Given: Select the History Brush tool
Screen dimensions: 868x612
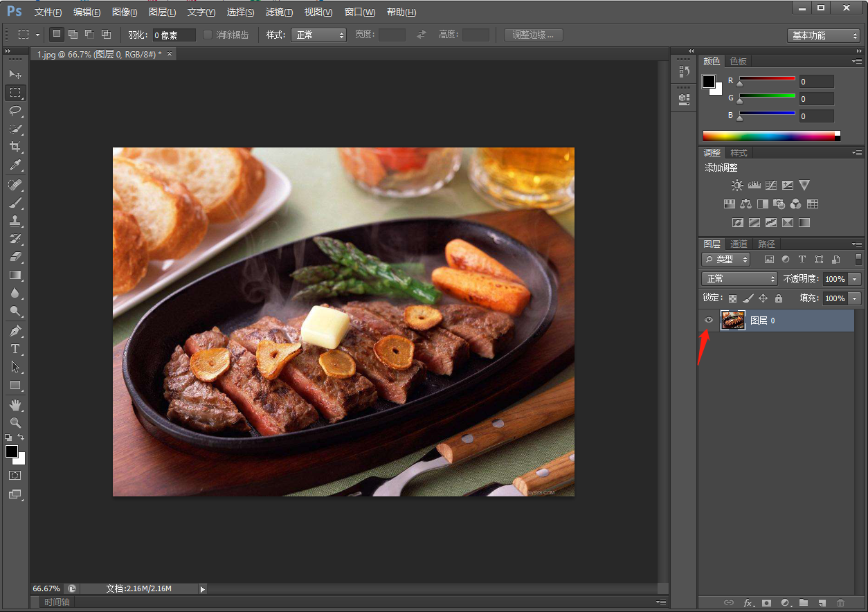Looking at the screenshot, I should (x=15, y=239).
